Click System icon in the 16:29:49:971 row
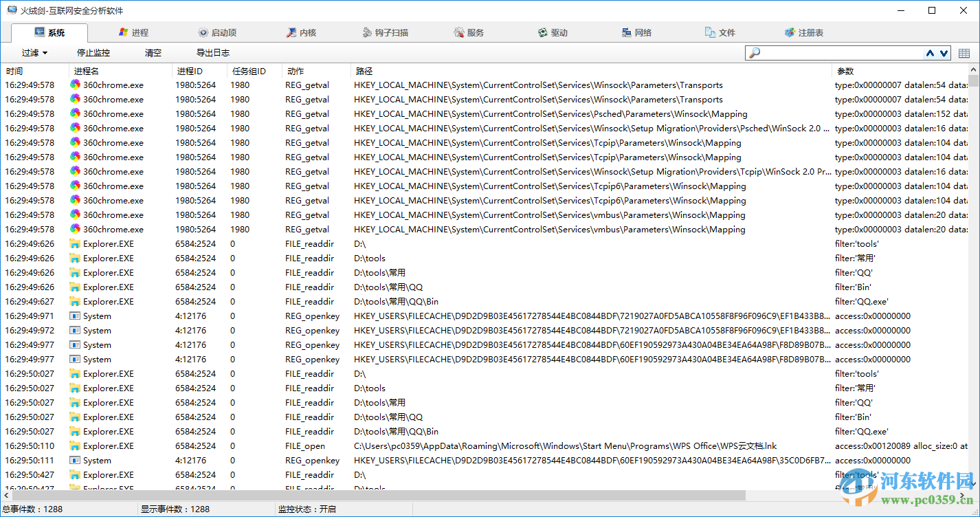This screenshot has height=517, width=980. coord(75,316)
